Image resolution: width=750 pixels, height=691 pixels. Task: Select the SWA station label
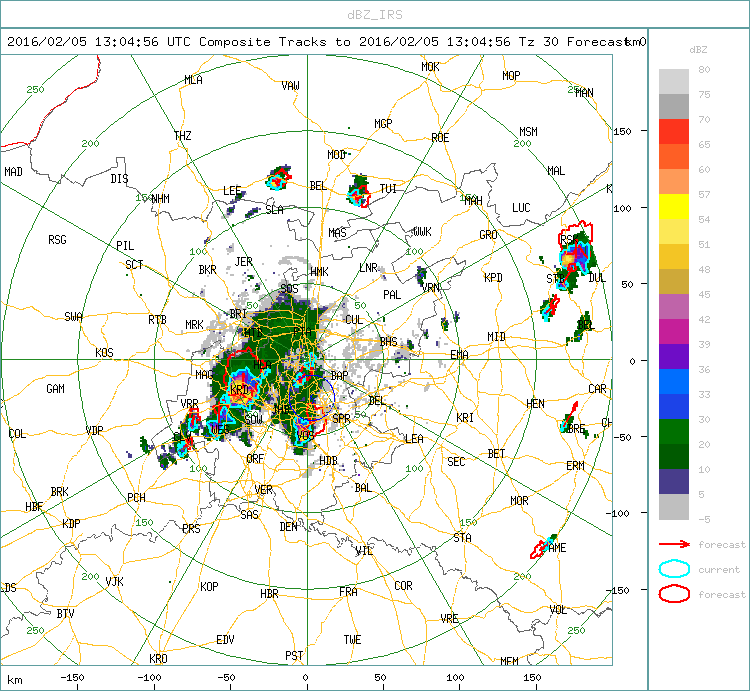click(74, 317)
